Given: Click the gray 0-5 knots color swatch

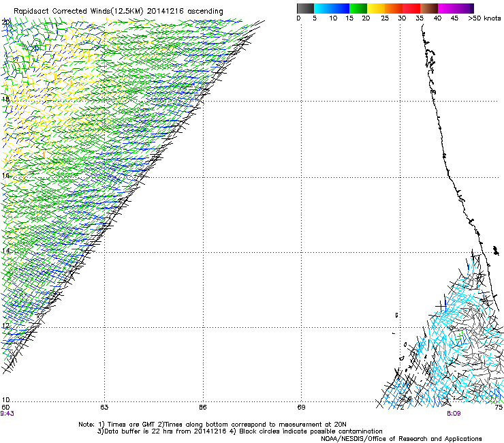Looking at the screenshot, I should click(305, 8).
